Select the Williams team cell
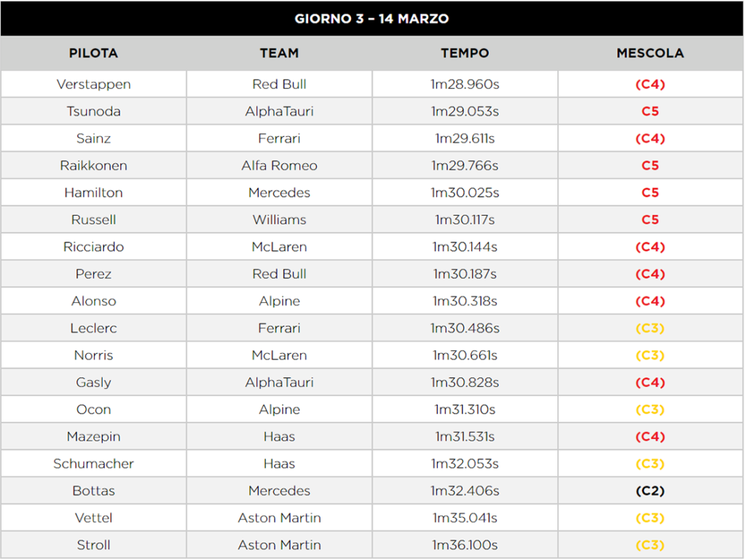 [x=279, y=220]
